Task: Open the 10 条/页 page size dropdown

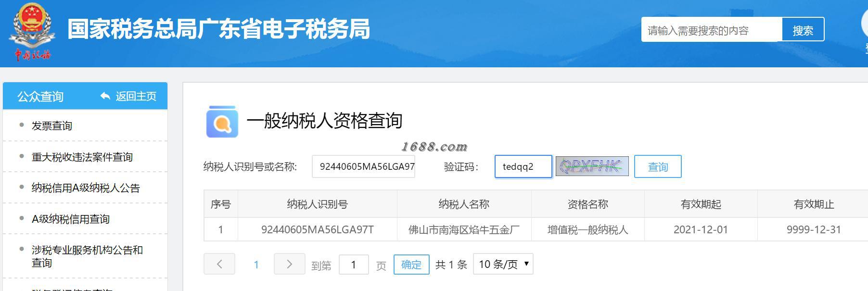Action: click(503, 264)
